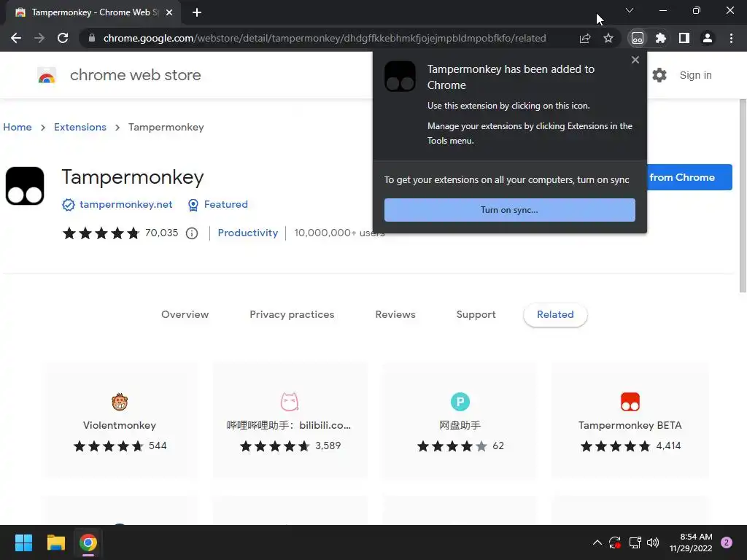The width and height of the screenshot is (747, 560).
Task: Switch to the Reviews tab
Action: [x=395, y=314]
